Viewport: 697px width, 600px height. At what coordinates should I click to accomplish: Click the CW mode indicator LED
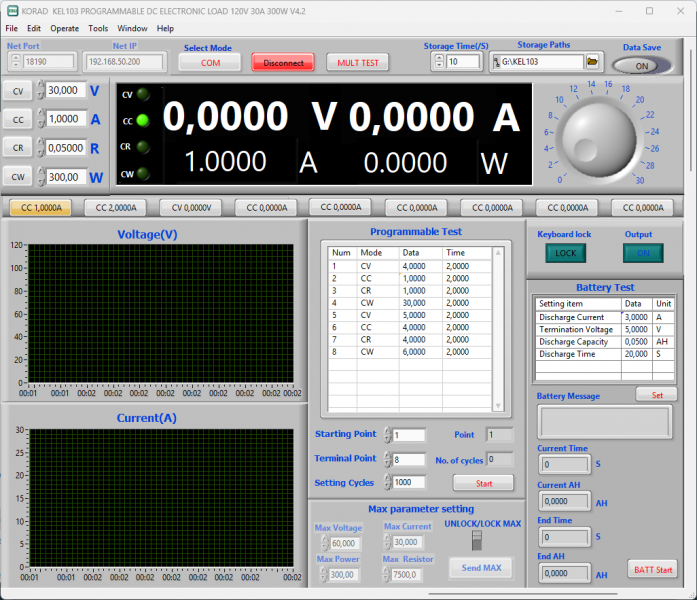point(143,173)
